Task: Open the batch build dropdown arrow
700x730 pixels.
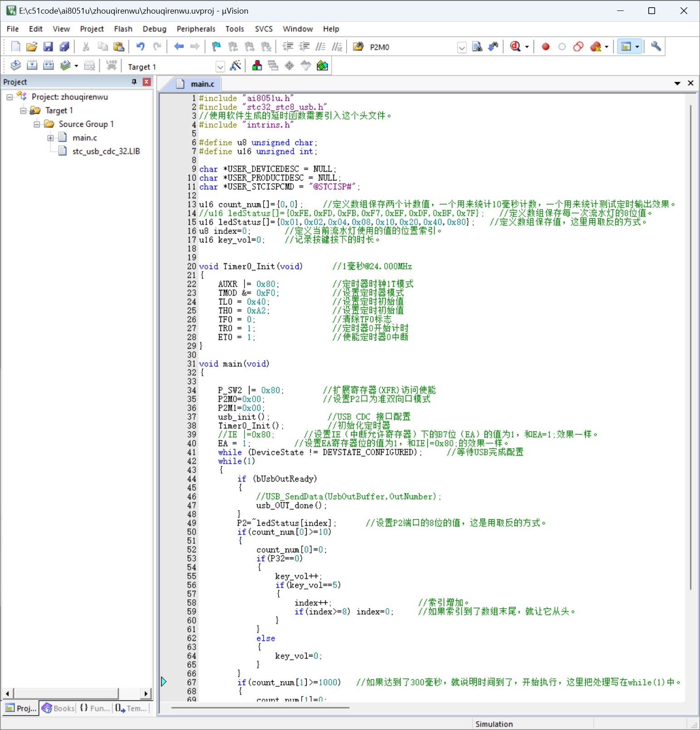Action: (x=76, y=66)
